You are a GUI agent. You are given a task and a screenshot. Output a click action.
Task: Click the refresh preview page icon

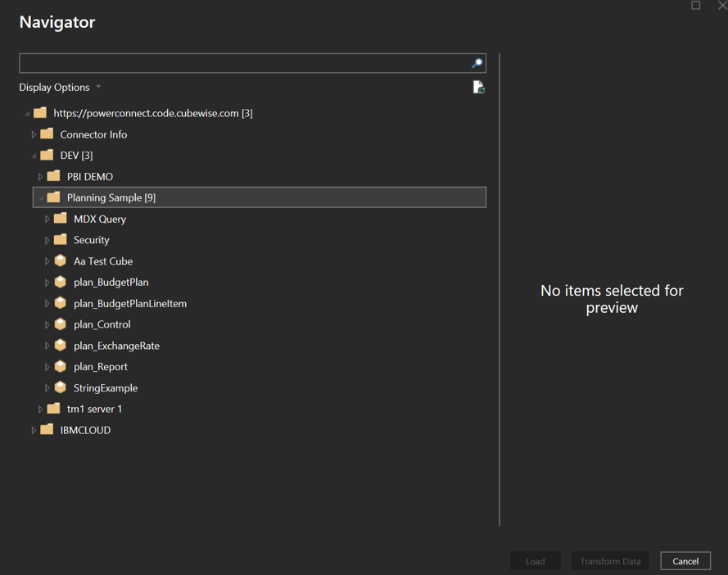(479, 88)
